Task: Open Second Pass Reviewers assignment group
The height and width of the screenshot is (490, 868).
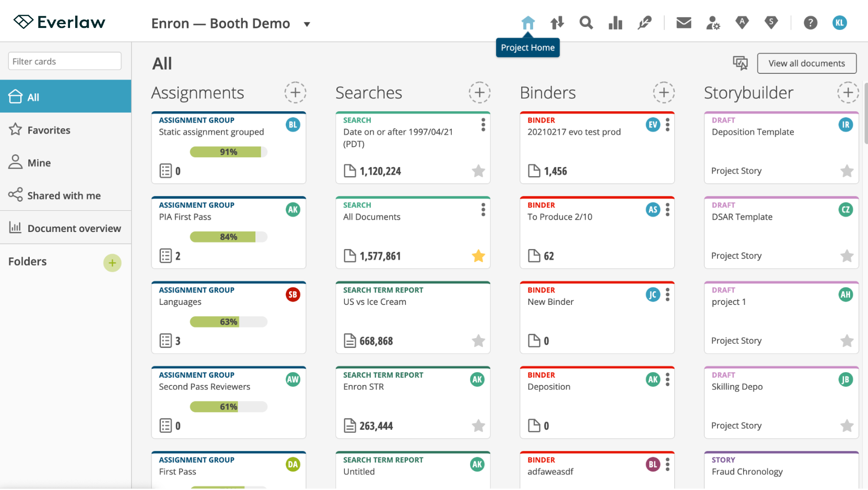Action: [228, 402]
